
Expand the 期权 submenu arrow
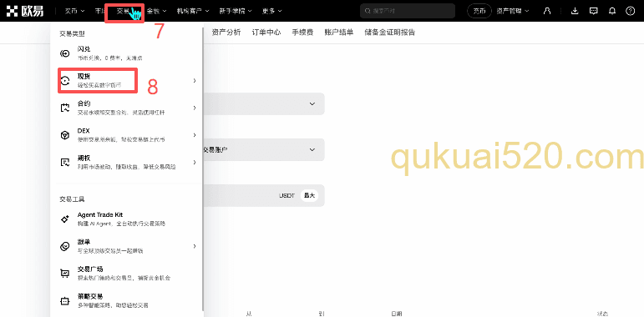195,163
